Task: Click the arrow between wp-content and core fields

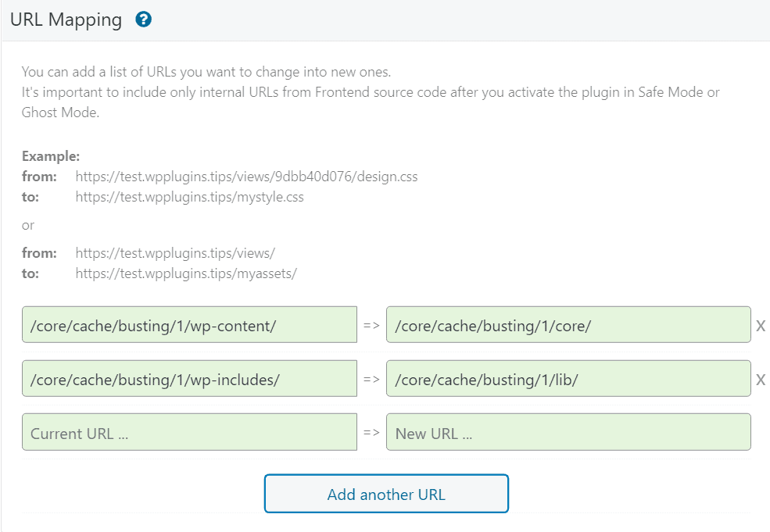Action: 371,326
